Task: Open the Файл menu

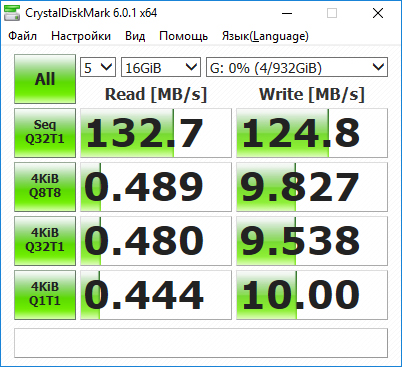Action: [23, 36]
